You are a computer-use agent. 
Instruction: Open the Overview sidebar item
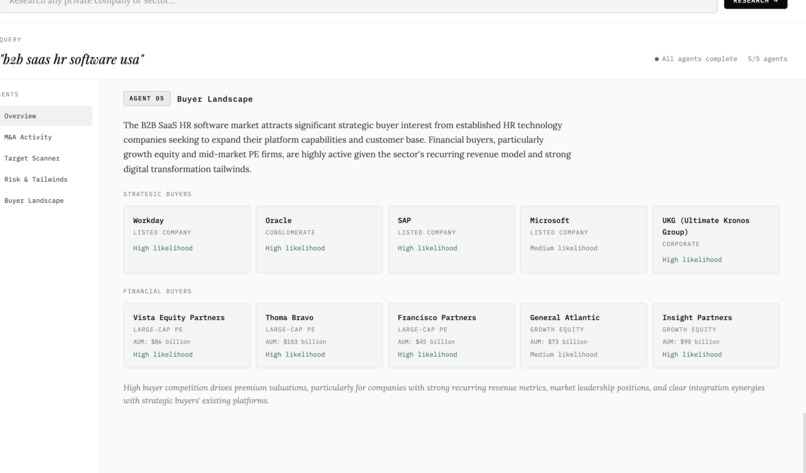46,116
